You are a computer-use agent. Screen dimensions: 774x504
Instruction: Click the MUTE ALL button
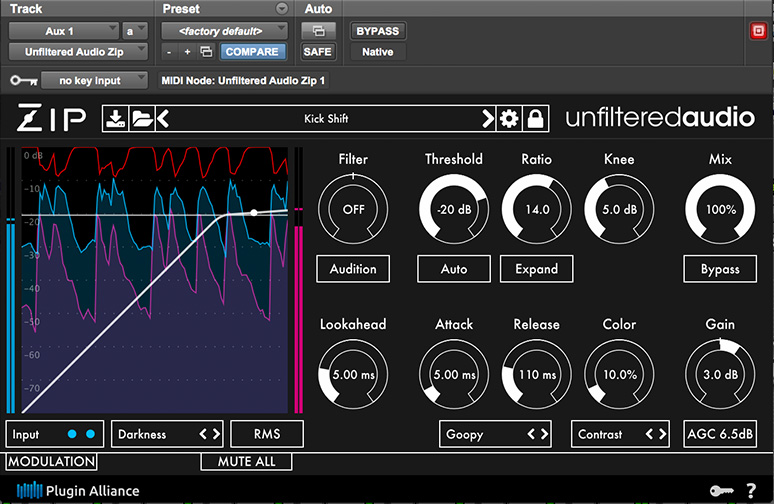246,461
